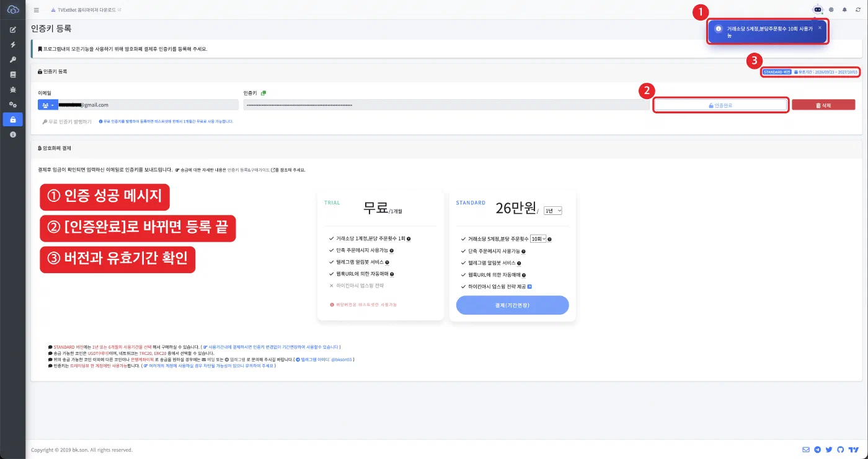Open the edit note sidebar item

[x=13, y=30]
